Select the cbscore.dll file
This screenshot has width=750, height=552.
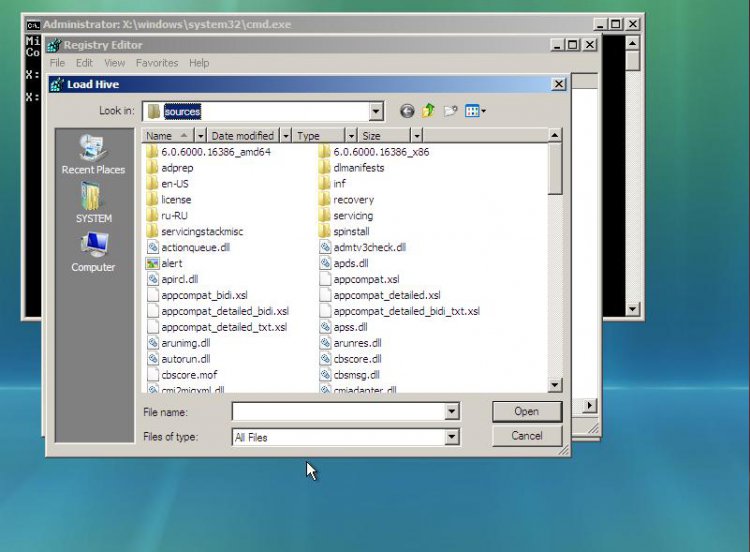coord(351,359)
